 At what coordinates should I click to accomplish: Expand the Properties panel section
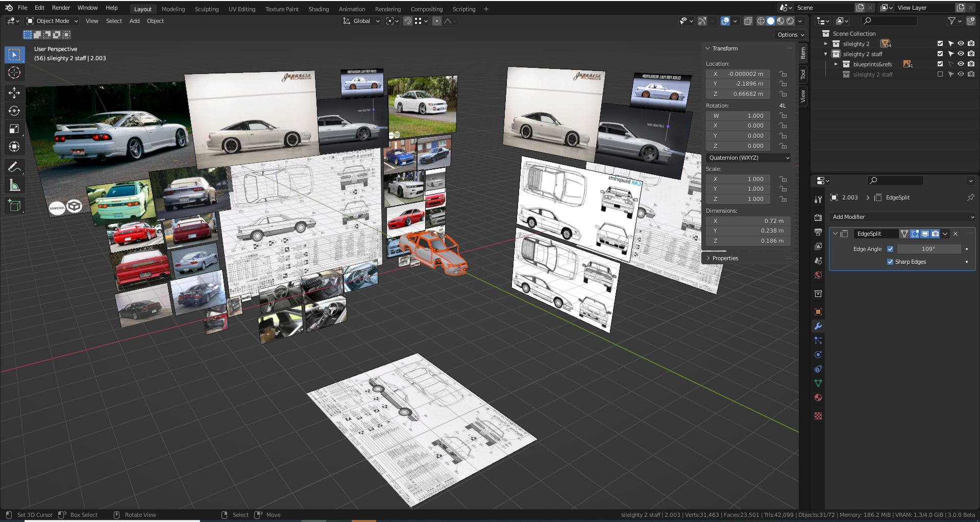pos(725,258)
